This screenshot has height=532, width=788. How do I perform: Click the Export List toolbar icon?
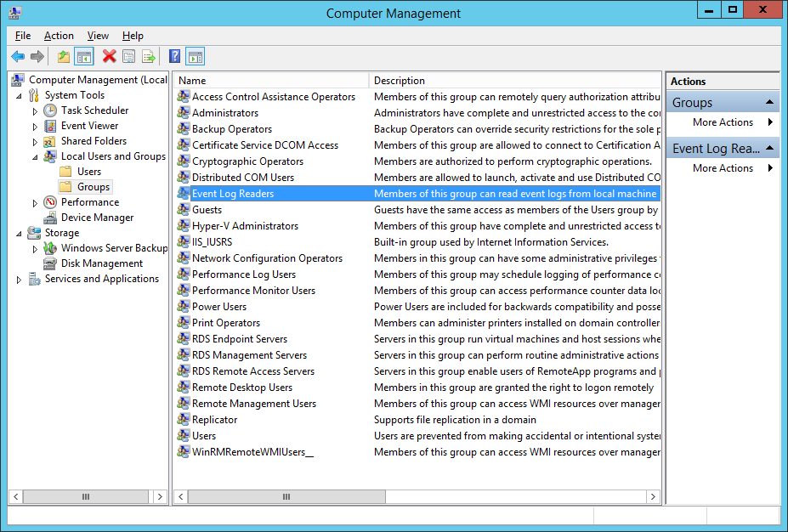[x=150, y=56]
